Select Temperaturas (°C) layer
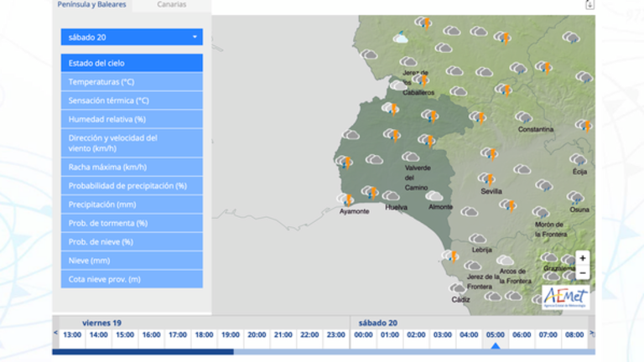644x362 pixels. click(132, 82)
